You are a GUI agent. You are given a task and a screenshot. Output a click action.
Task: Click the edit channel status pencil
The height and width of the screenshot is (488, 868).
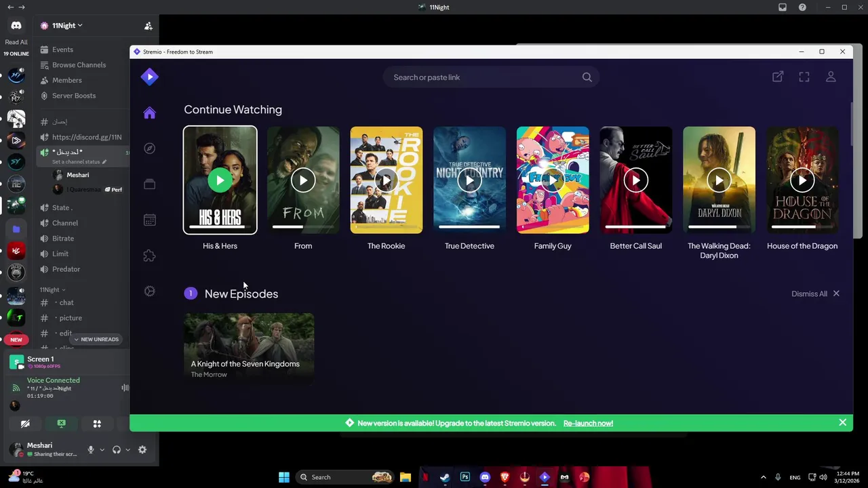point(104,162)
